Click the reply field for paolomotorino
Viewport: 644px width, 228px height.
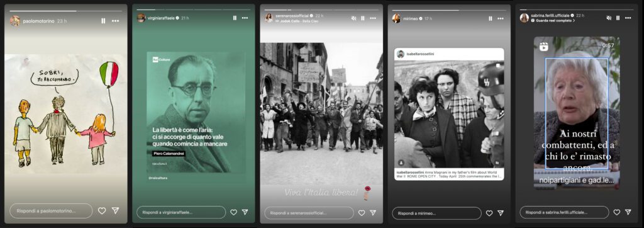click(x=51, y=211)
